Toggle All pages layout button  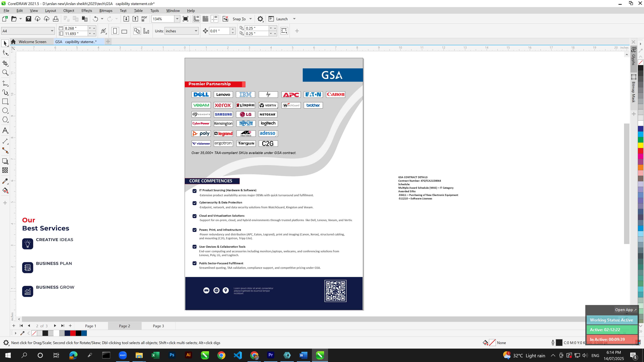click(137, 31)
